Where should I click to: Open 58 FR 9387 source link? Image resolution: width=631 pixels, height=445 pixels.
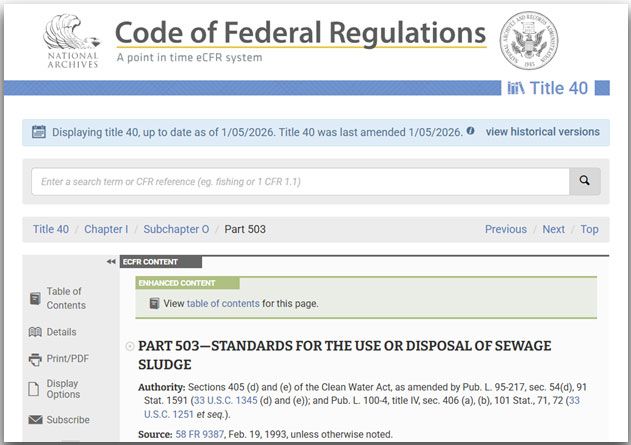[200, 435]
